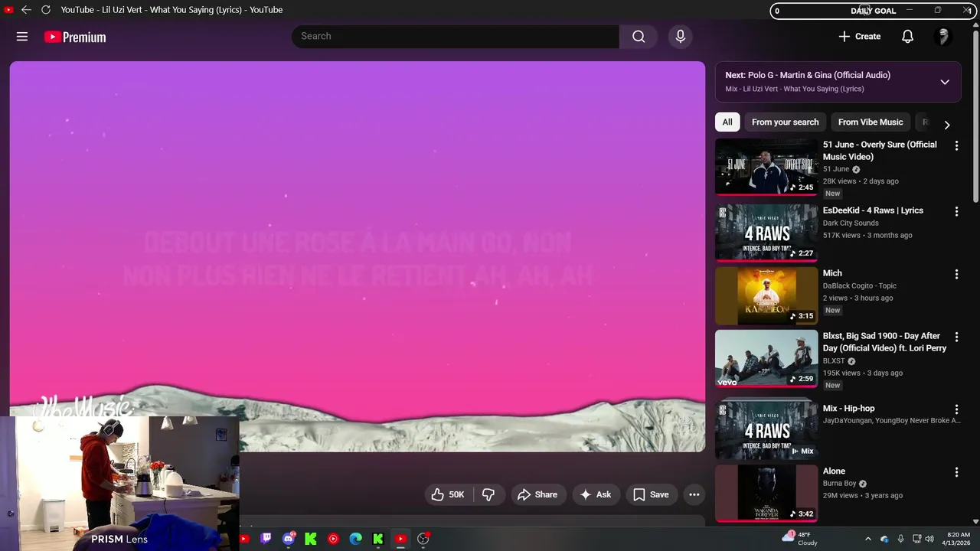Click the Ask button
The height and width of the screenshot is (551, 980).
(596, 494)
